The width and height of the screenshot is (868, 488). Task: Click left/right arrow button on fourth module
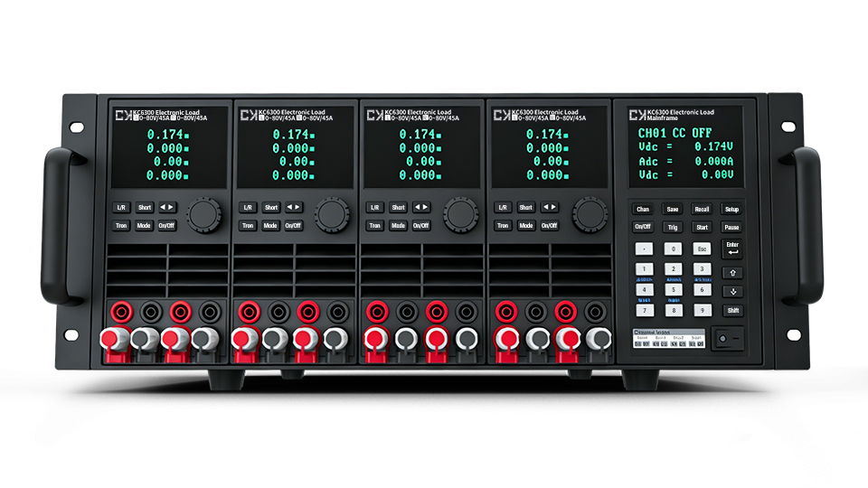549,207
